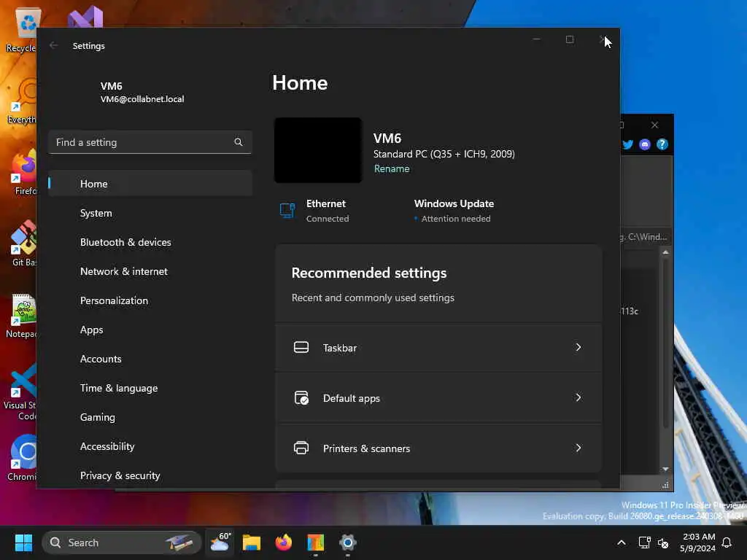Click the muted volume tray icon
747x560 pixels.
(x=662, y=542)
